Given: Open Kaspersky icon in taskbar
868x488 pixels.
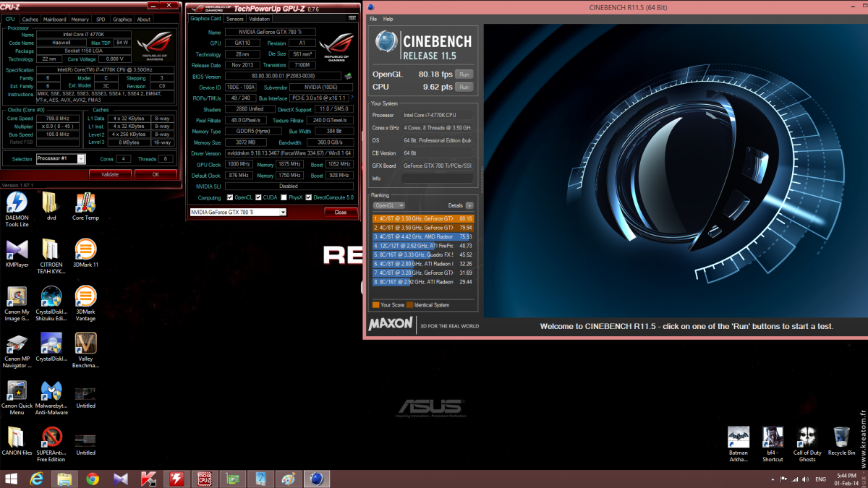Looking at the screenshot, I should (x=148, y=479).
